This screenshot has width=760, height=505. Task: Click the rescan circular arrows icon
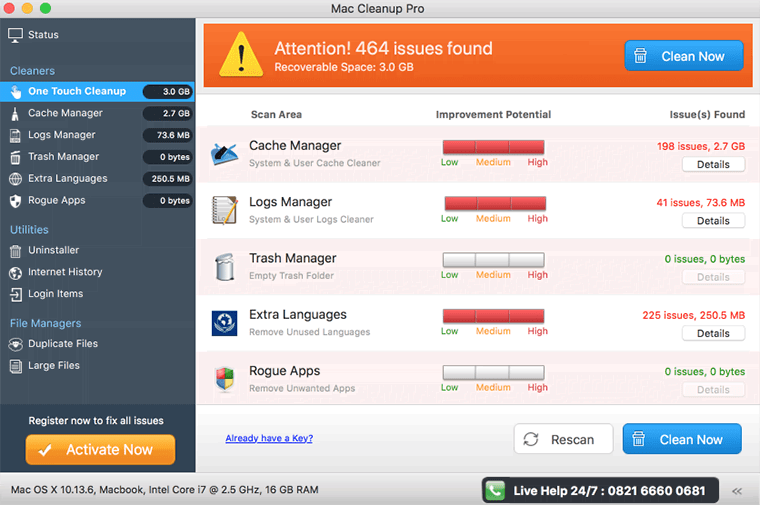pyautogui.click(x=531, y=439)
